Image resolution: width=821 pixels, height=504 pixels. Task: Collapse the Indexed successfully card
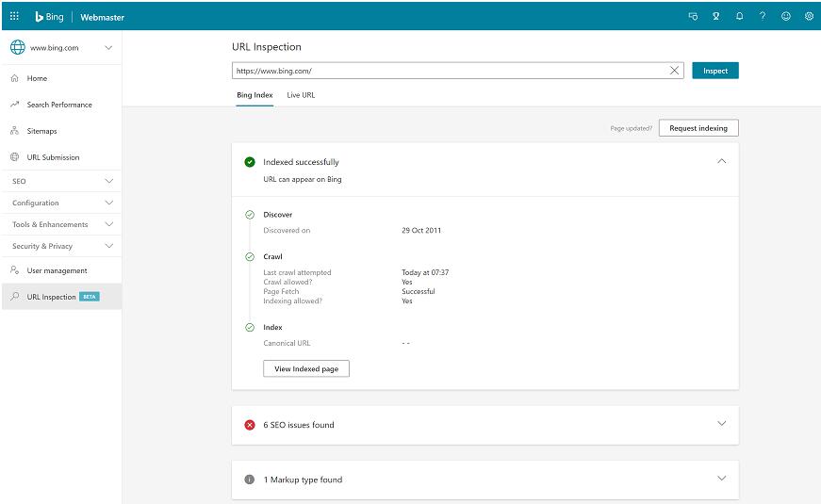721,161
